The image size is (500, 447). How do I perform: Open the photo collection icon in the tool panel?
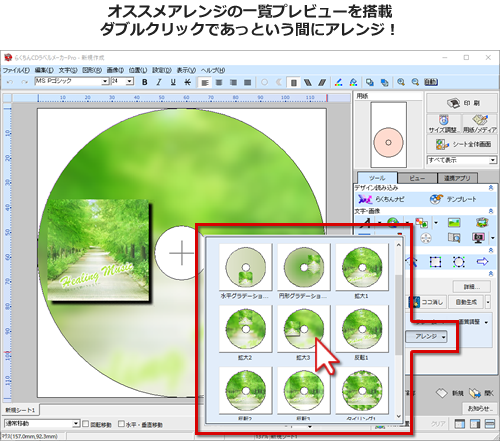[x=482, y=222]
